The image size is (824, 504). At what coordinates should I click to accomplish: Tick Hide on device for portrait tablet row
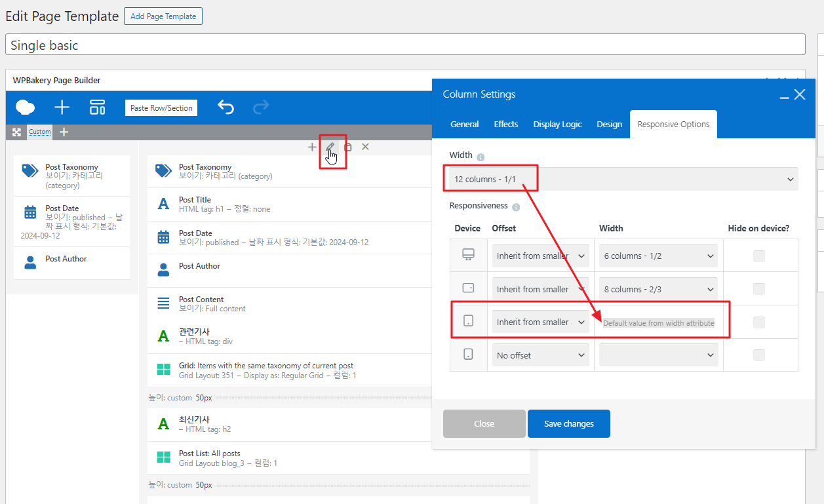point(758,322)
